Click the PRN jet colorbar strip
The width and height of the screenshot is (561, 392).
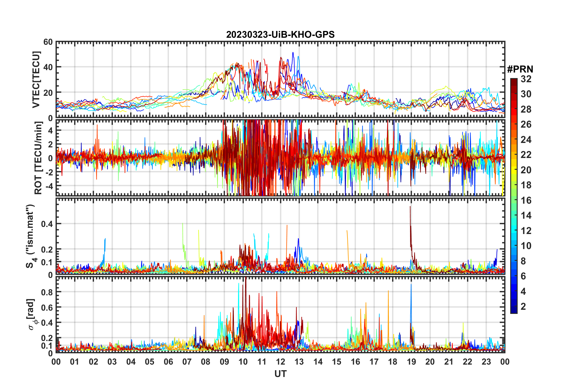pos(514,196)
